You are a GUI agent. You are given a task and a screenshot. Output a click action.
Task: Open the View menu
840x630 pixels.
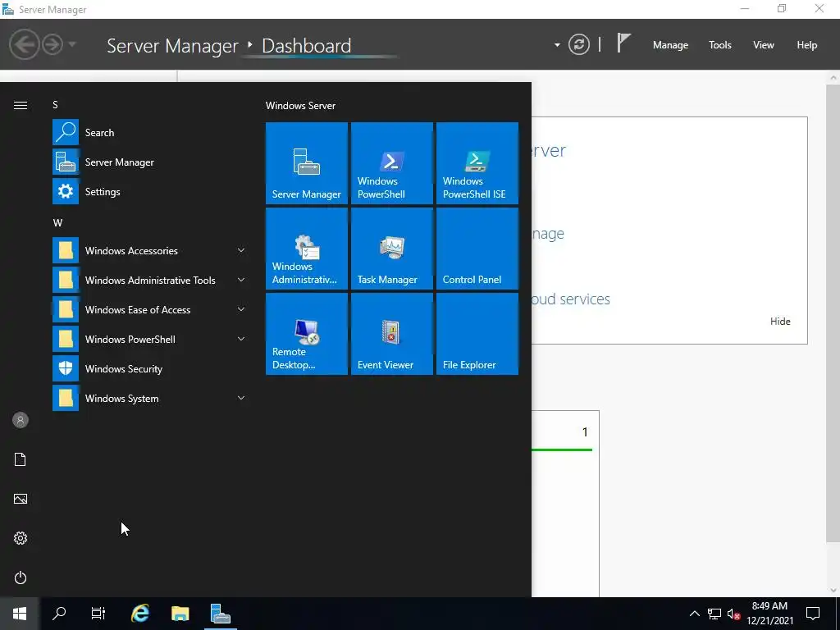[x=764, y=45]
